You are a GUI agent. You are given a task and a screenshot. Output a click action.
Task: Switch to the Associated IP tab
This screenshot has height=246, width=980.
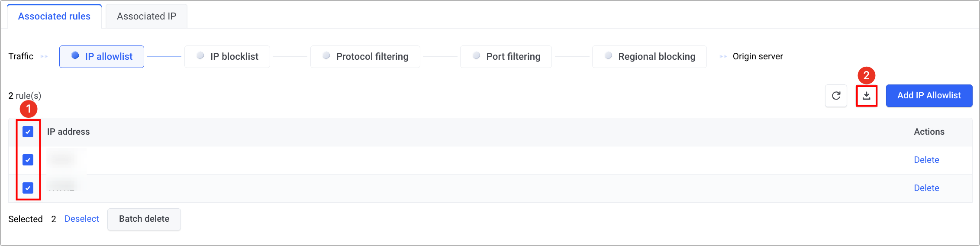tap(146, 16)
